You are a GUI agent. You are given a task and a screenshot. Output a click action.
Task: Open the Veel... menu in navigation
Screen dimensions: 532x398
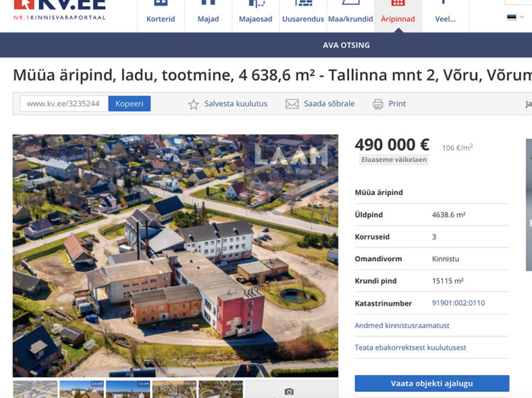coord(445,15)
